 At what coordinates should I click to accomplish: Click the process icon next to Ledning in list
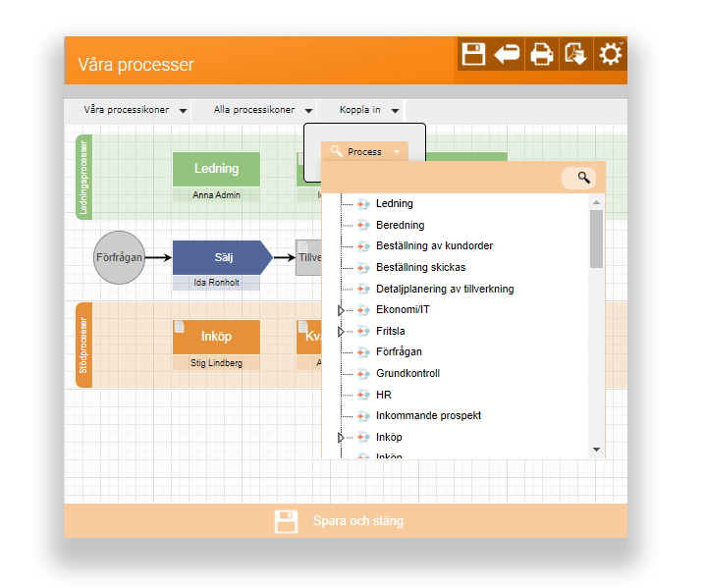point(363,204)
